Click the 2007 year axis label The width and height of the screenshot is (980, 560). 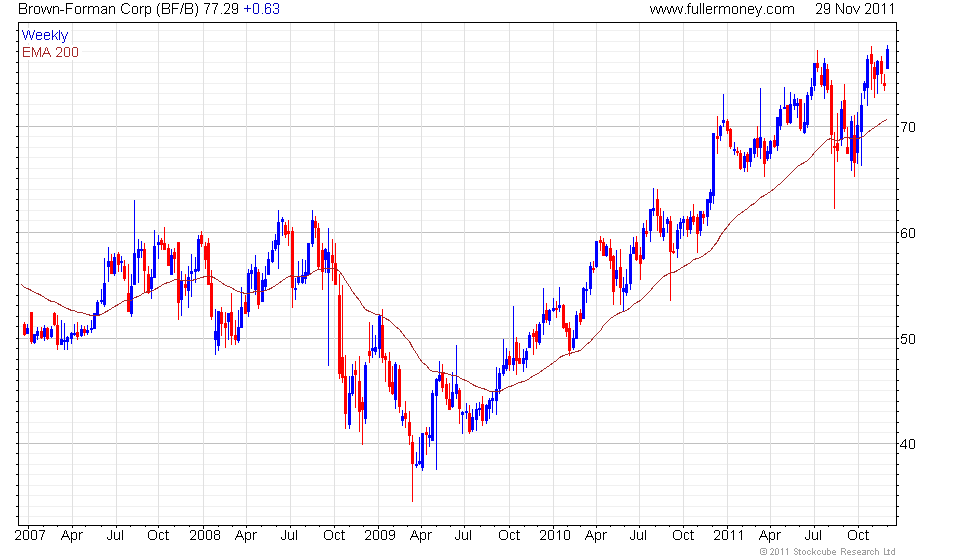(30, 536)
